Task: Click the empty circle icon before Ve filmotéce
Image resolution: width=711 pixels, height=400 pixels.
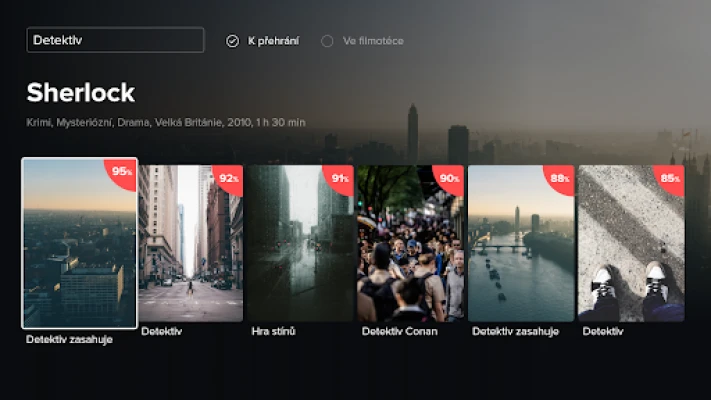Action: pos(327,41)
